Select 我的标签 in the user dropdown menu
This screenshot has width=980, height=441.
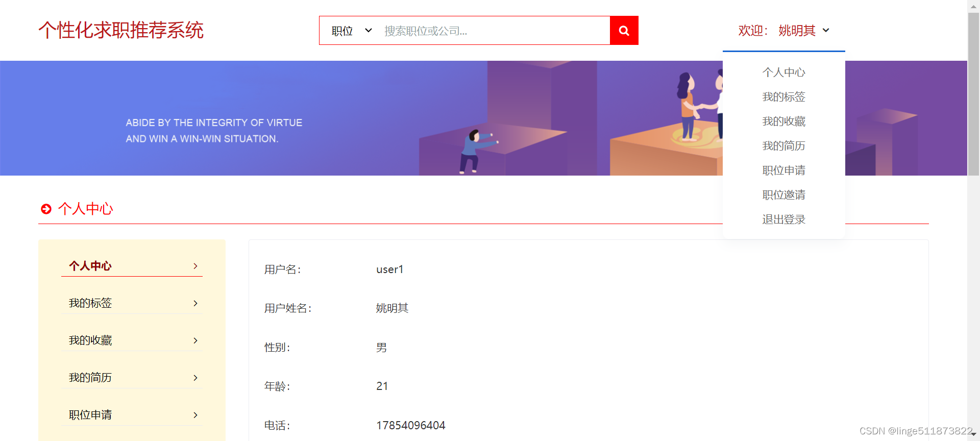pos(783,97)
